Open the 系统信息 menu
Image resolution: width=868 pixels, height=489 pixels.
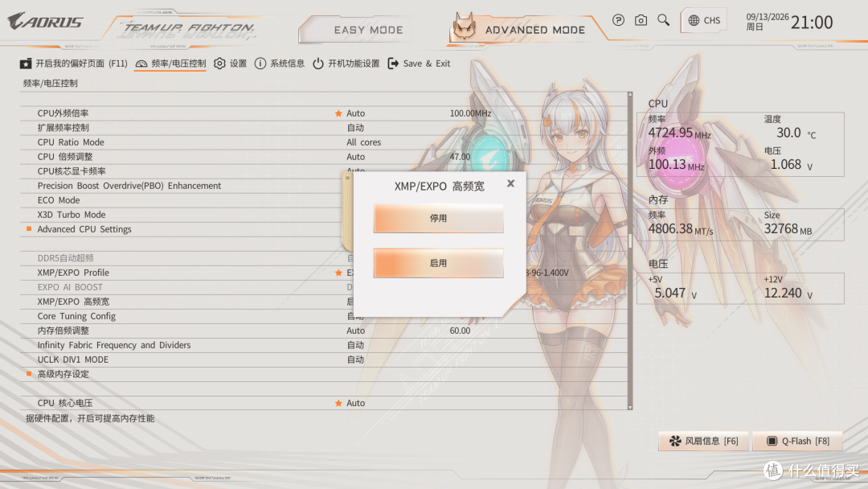tap(280, 64)
